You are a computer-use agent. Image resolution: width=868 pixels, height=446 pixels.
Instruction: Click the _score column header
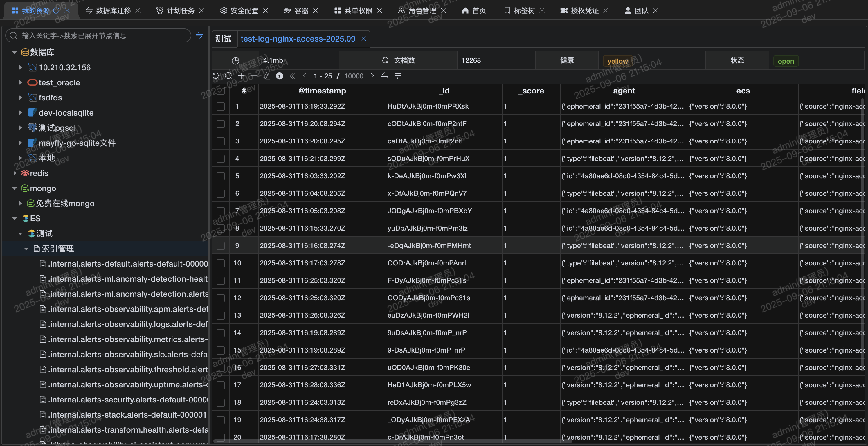point(531,91)
